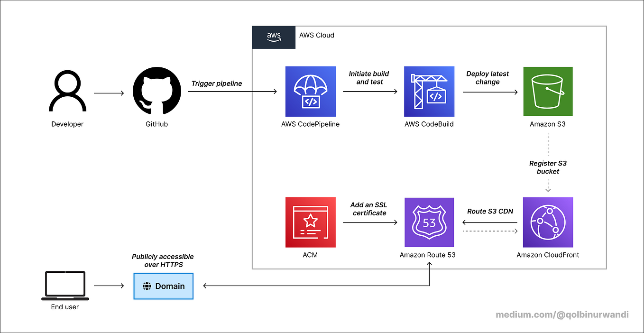This screenshot has height=333, width=644.
Task: Click the Publicly accessible over HTTPS label
Action: 162,260
